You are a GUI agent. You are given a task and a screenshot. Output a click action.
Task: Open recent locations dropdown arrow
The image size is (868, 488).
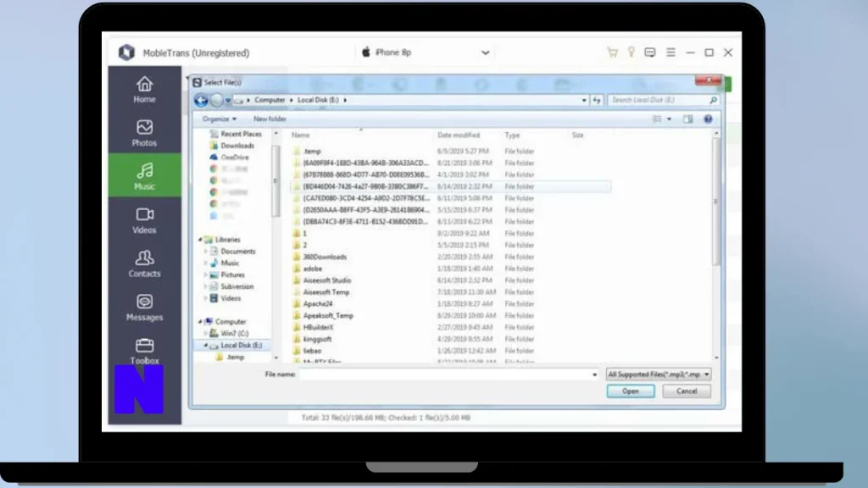pyautogui.click(x=227, y=101)
